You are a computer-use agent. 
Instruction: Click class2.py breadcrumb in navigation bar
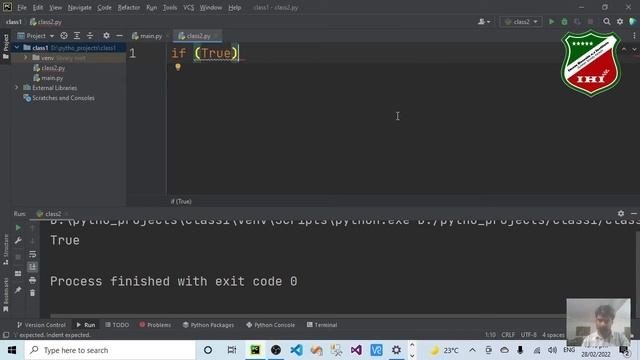(x=46, y=22)
